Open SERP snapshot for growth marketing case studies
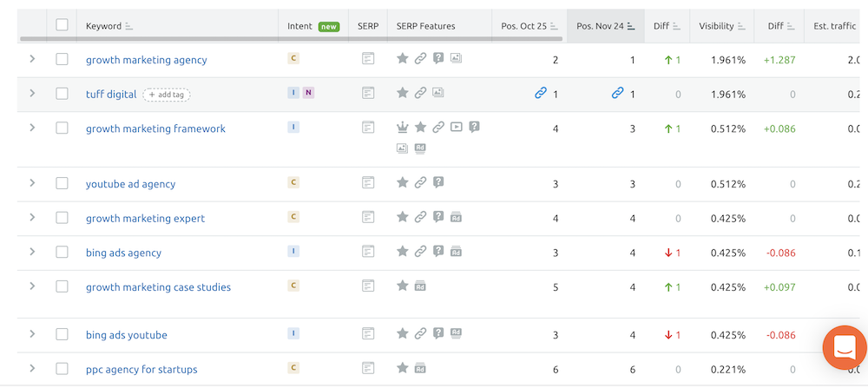 point(368,286)
